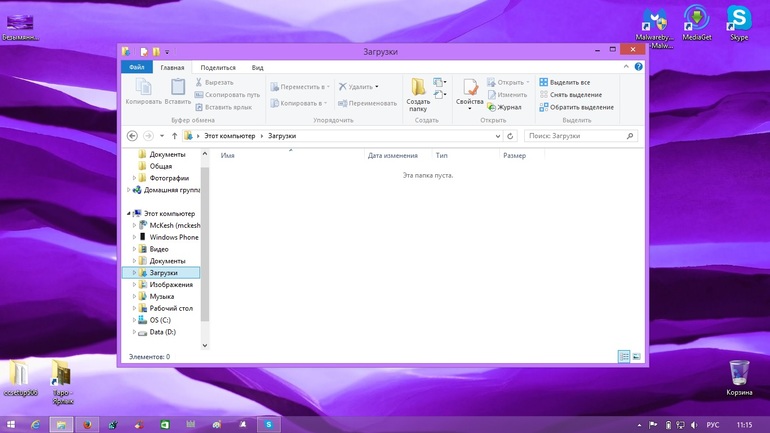Click the Forward navigation arrow
Image resolution: width=770 pixels, height=433 pixels.
pyautogui.click(x=148, y=136)
